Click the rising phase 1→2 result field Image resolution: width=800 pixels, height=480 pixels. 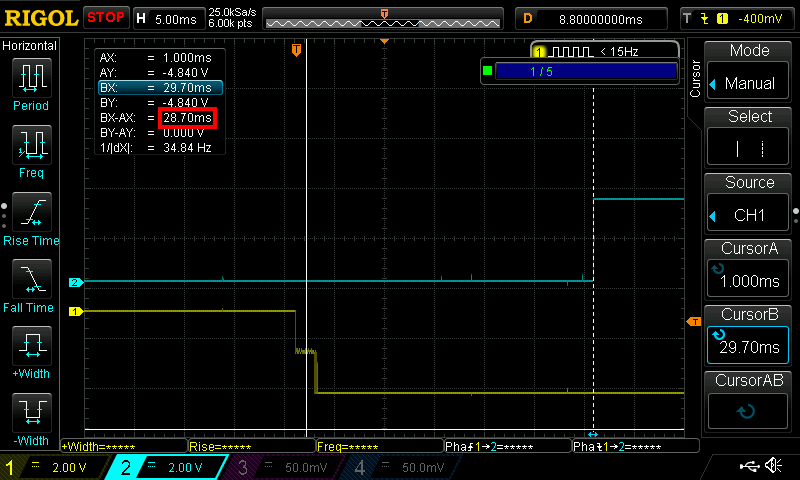pyautogui.click(x=508, y=446)
